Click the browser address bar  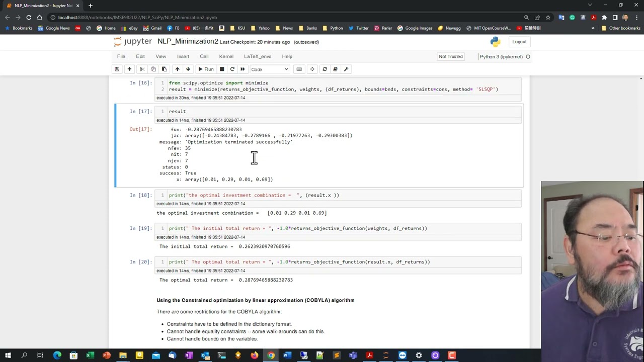[x=282, y=18]
